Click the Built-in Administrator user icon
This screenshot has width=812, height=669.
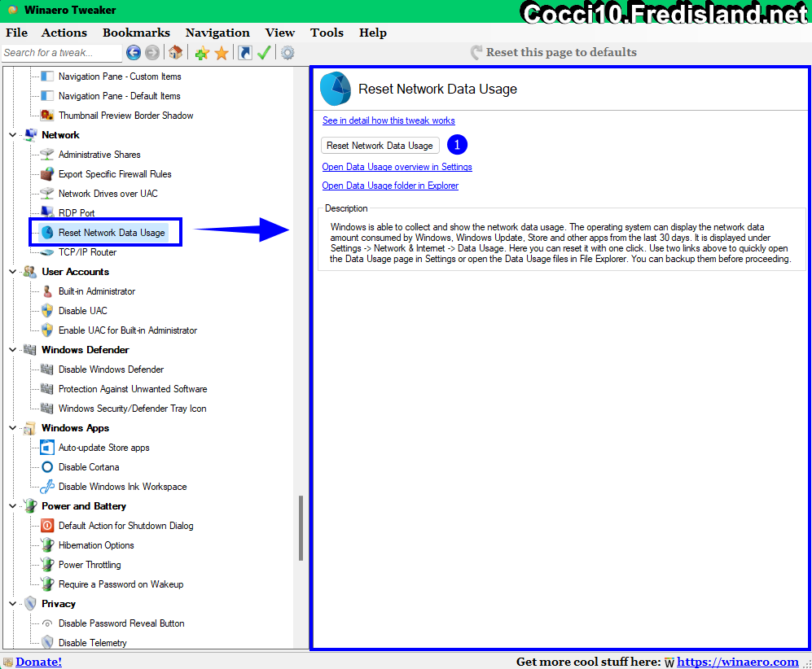[x=47, y=291]
